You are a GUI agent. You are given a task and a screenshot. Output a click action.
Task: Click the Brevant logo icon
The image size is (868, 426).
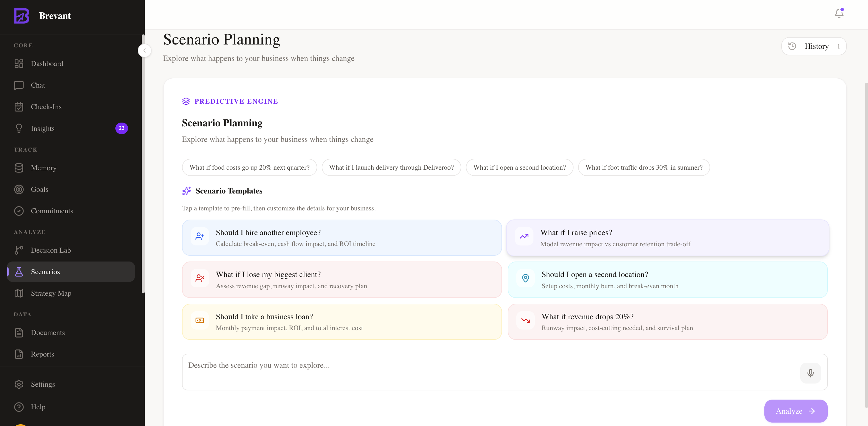(x=22, y=16)
